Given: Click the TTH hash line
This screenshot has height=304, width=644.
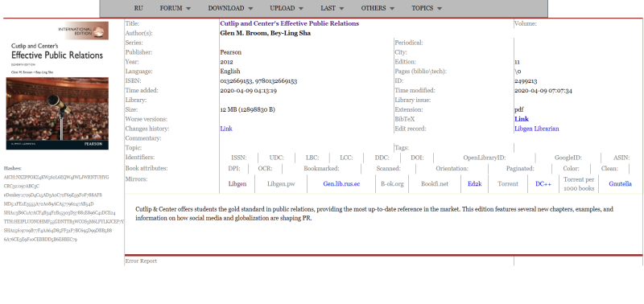Looking at the screenshot, I should 64,221.
